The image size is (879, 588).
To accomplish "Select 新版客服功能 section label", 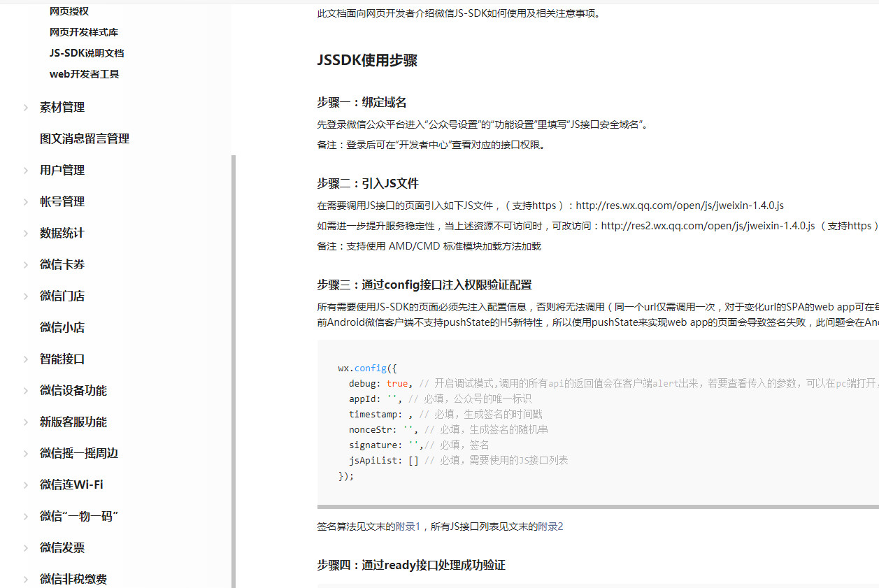I will [x=73, y=422].
